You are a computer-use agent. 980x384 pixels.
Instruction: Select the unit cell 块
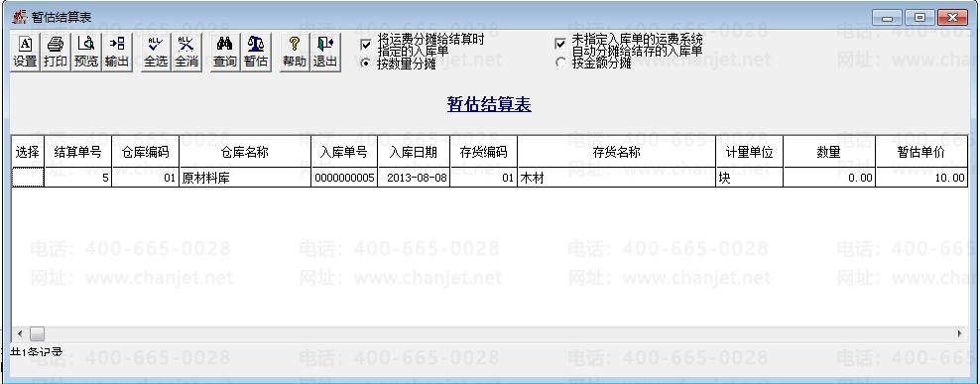click(750, 178)
